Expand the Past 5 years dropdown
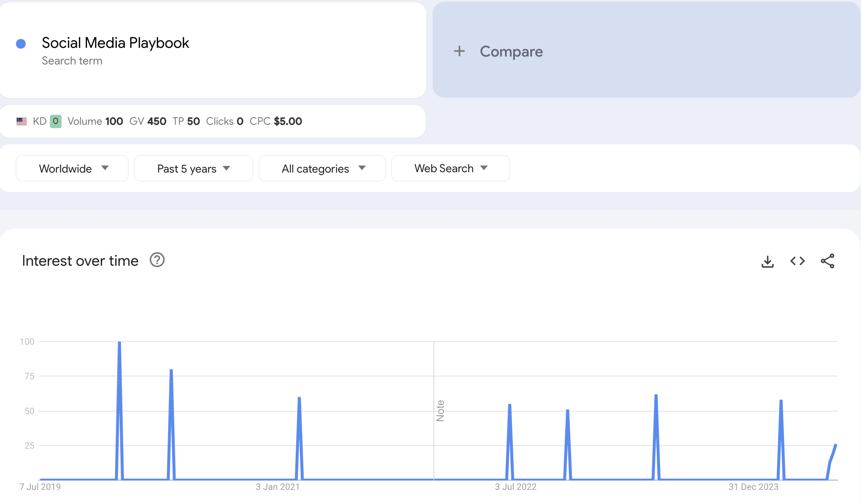The height and width of the screenshot is (504, 861). [193, 168]
